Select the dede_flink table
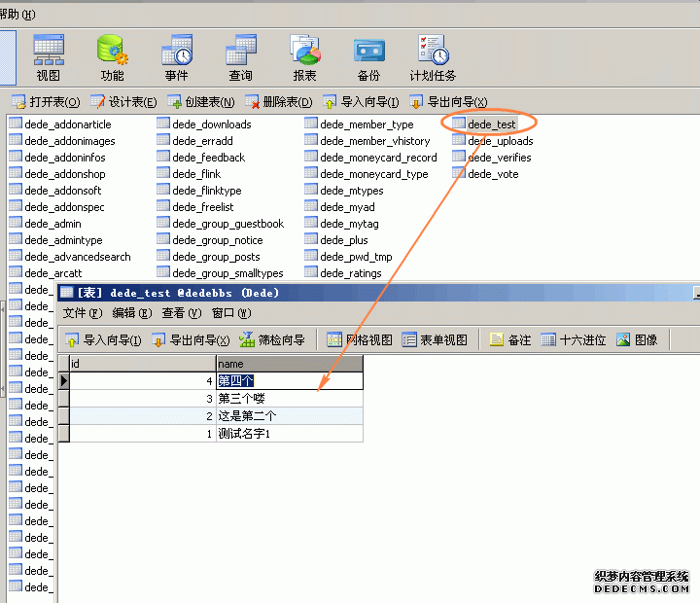 [189, 174]
